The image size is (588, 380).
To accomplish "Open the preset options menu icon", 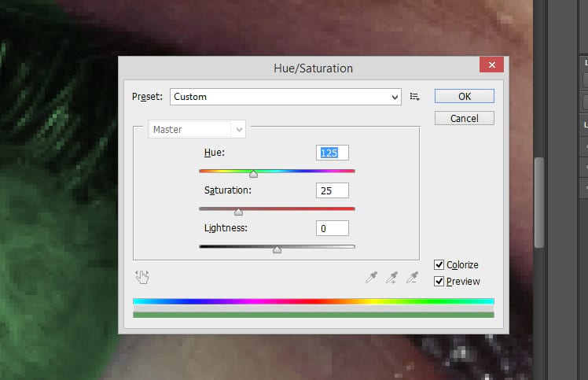I will [x=414, y=97].
